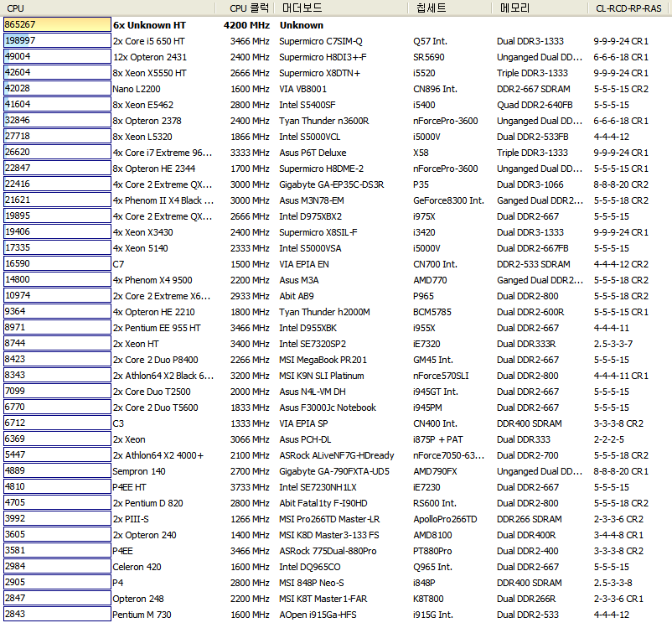Click the Intel D975XBX2 motherboard cell
The image size is (672, 623).
click(310, 216)
